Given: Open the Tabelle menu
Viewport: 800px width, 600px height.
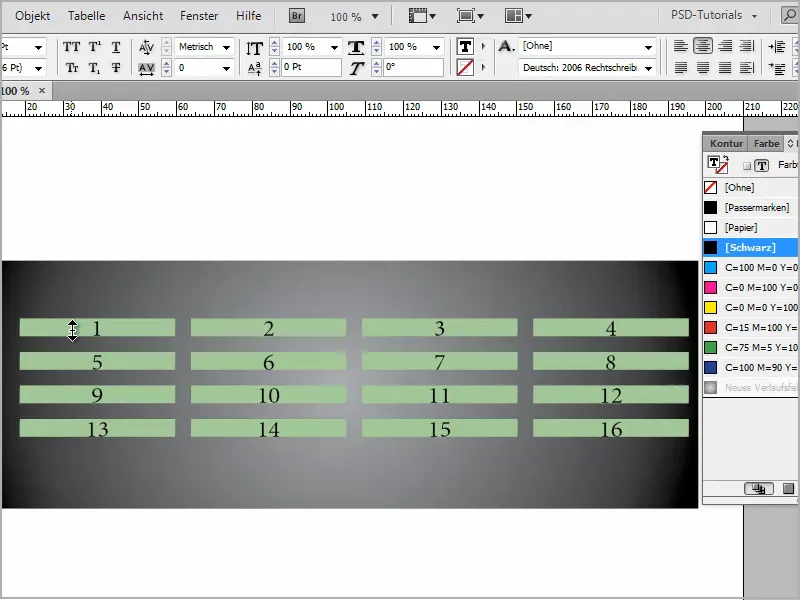Looking at the screenshot, I should (87, 16).
